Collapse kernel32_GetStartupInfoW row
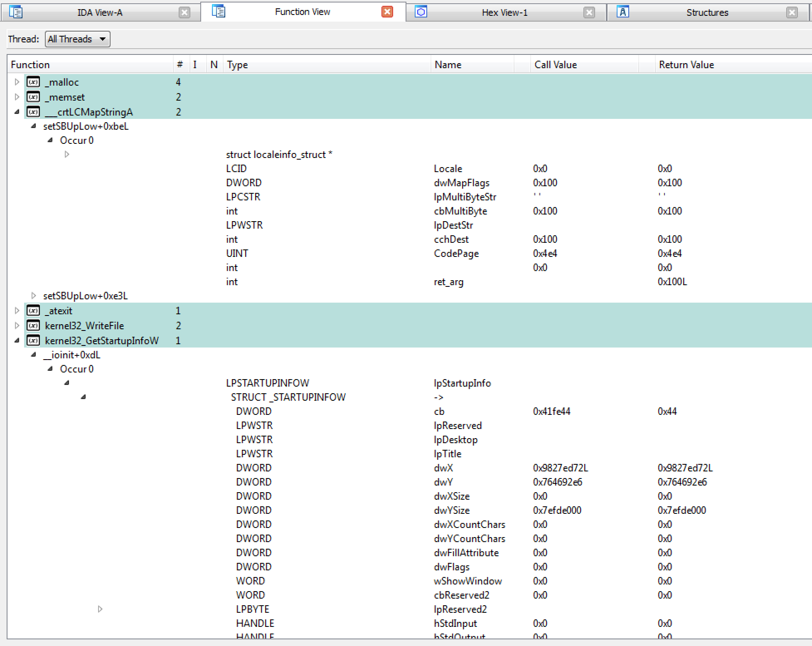This screenshot has width=812, height=646. pyautogui.click(x=17, y=340)
